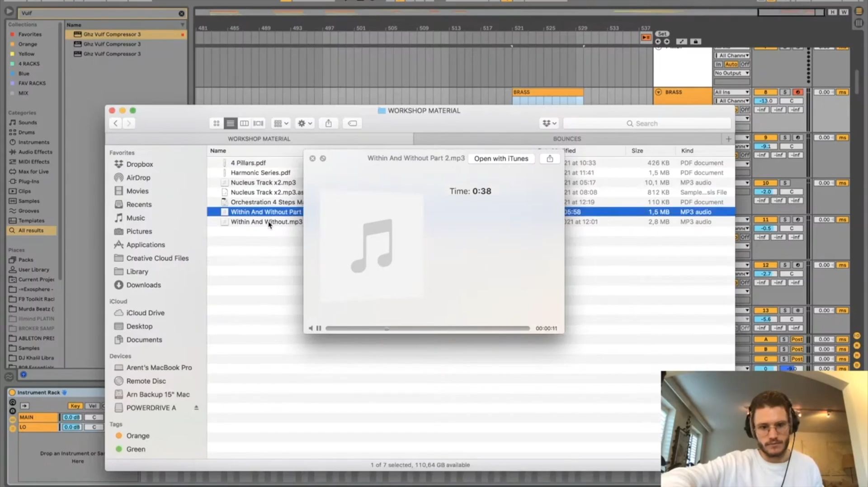Open the No Output routing dropdown
The width and height of the screenshot is (868, 487).
pos(732,73)
